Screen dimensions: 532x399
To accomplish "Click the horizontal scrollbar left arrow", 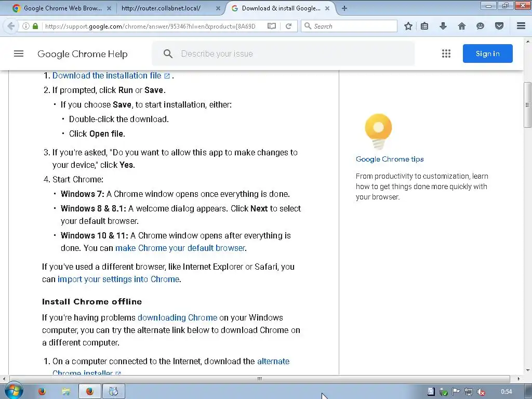I will pyautogui.click(x=4, y=379).
